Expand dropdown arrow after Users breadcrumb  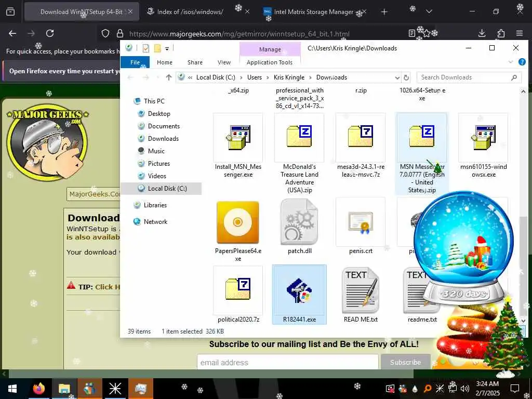(x=268, y=78)
